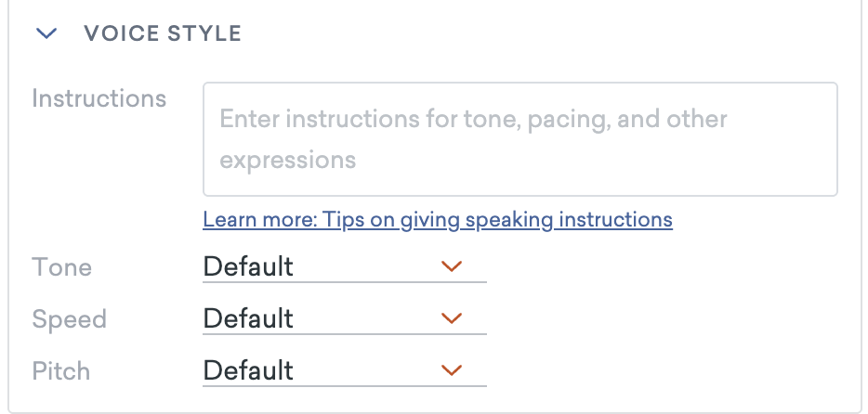
Task: Click the Instructions field label
Action: (99, 98)
